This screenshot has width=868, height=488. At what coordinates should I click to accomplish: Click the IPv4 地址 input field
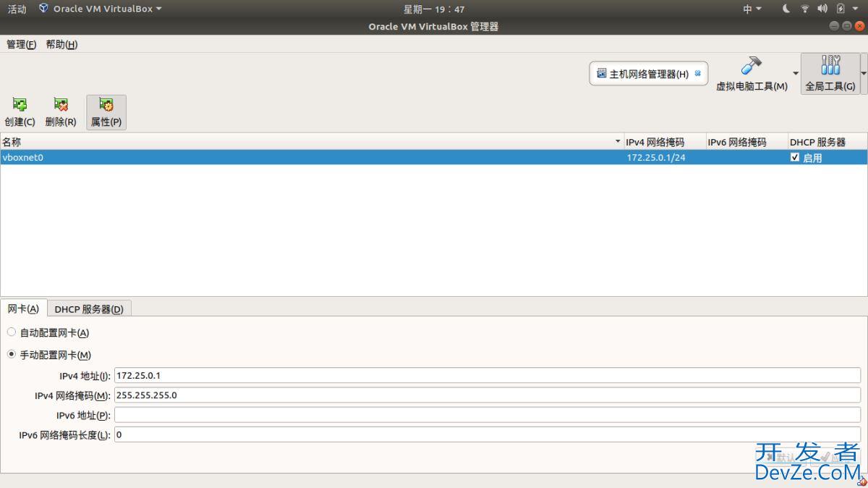tap(488, 376)
